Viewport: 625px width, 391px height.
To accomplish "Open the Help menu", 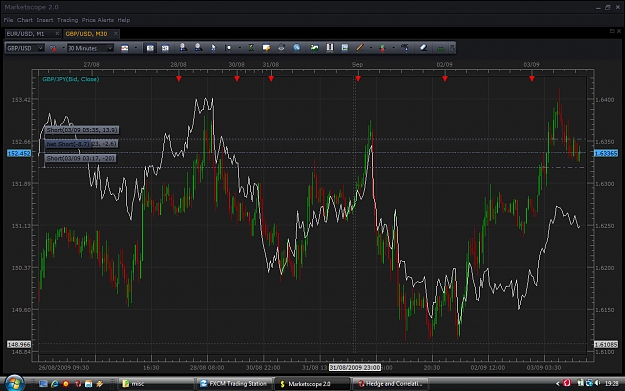I will coord(124,20).
